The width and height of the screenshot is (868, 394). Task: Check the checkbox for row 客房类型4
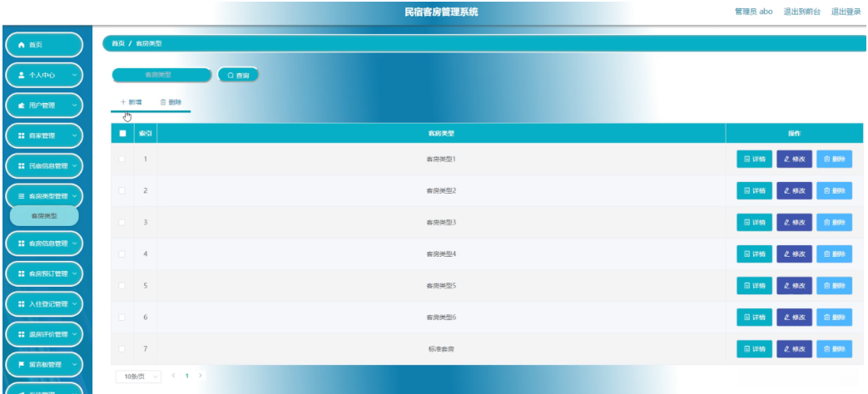[x=122, y=254]
